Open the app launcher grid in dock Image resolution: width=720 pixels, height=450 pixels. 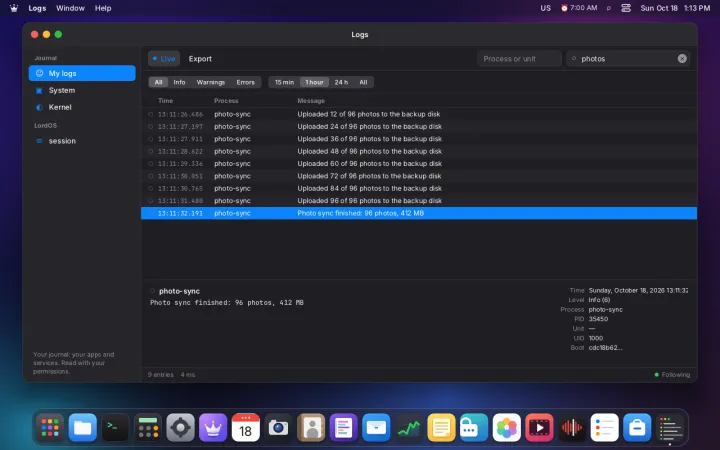point(50,428)
